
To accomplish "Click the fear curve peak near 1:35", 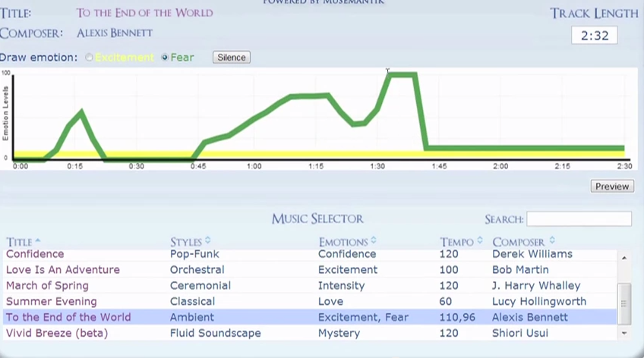I will pos(402,74).
